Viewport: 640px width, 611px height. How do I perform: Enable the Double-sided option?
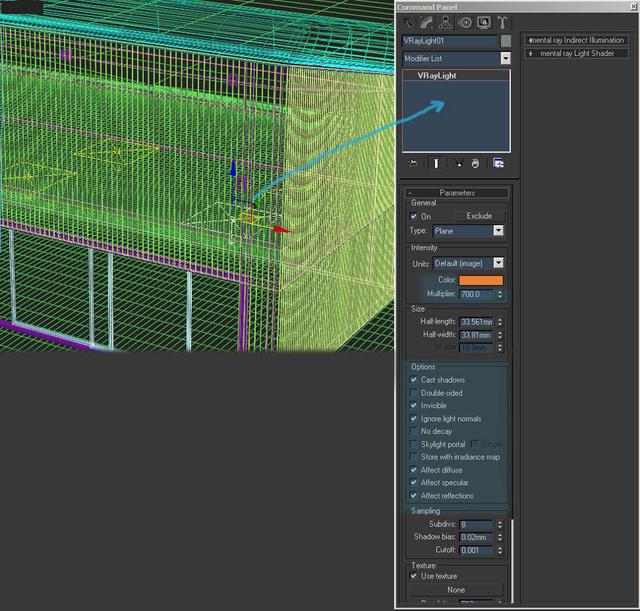(x=414, y=393)
